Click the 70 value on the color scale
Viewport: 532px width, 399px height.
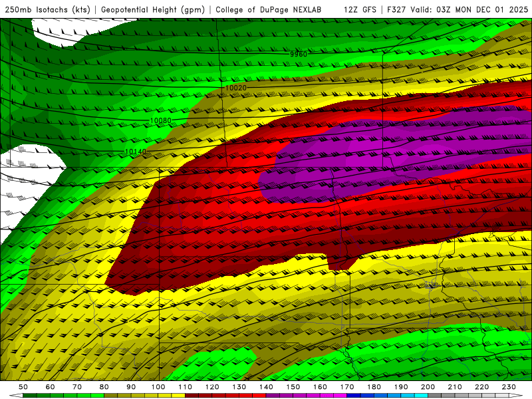point(77,387)
